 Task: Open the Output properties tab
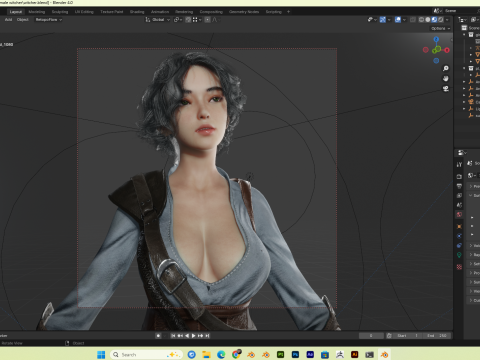459,186
